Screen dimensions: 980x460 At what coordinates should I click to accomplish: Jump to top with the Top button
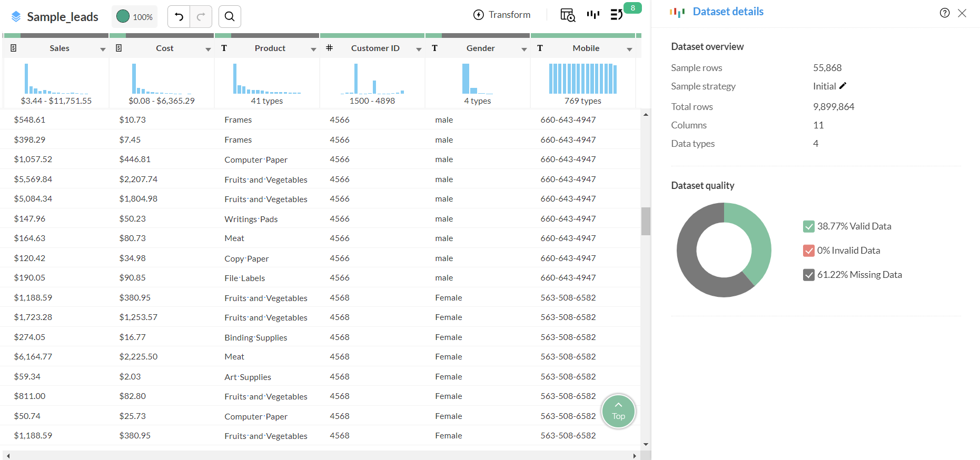coord(618,411)
